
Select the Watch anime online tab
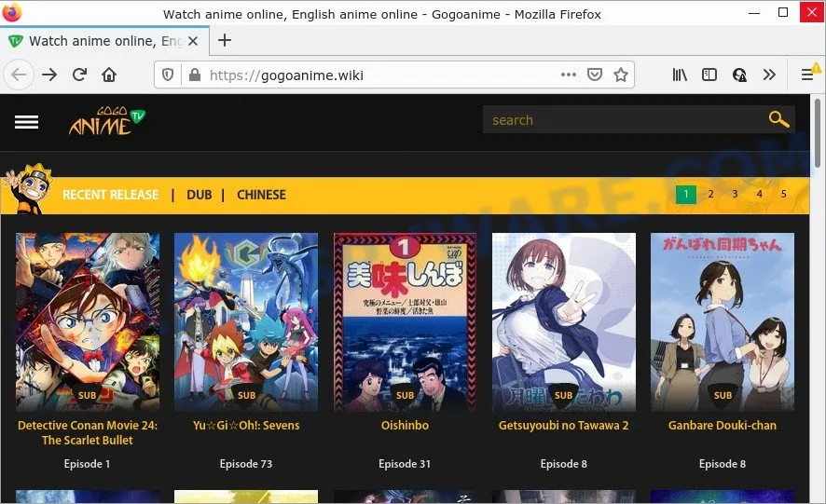click(104, 41)
